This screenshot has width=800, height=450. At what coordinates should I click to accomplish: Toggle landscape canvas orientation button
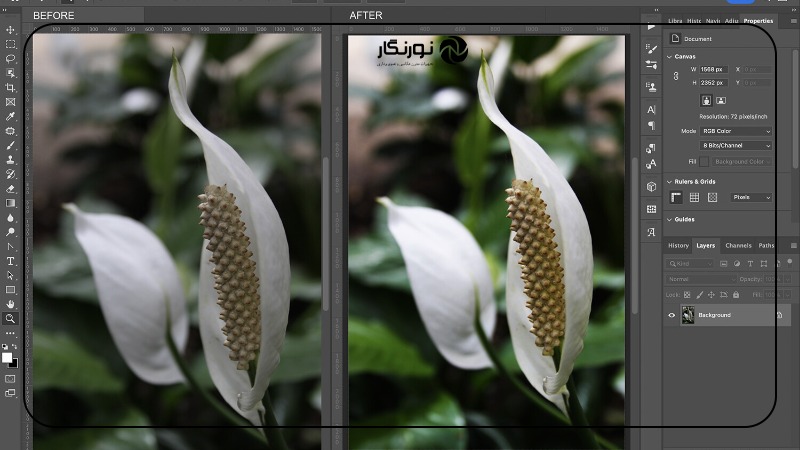721,100
